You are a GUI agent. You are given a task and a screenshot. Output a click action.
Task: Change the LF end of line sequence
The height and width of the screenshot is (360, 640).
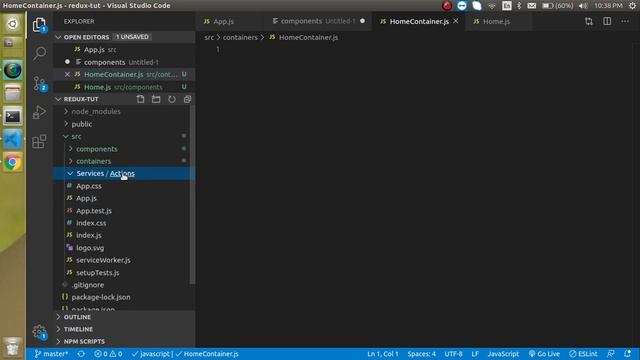point(475,354)
